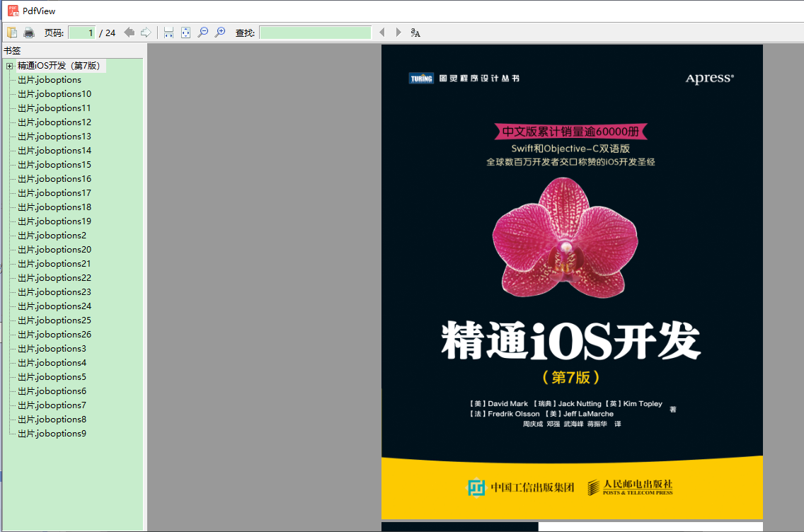Select bookmark 出片.joboptions7
Image resolution: width=804 pixels, height=532 pixels.
click(x=52, y=405)
